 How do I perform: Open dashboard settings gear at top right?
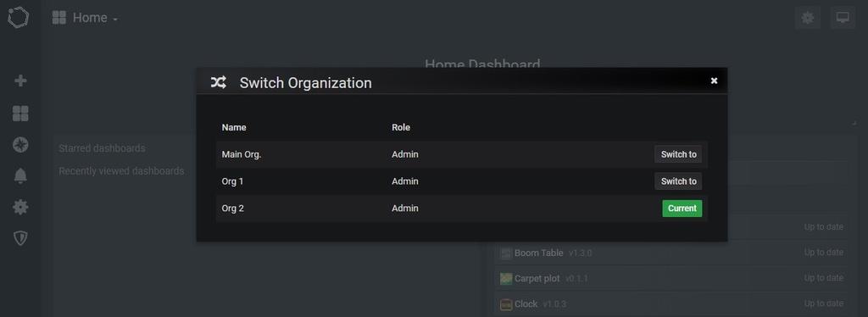click(808, 18)
